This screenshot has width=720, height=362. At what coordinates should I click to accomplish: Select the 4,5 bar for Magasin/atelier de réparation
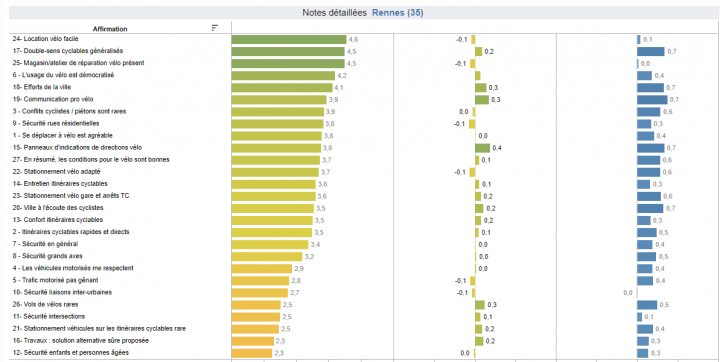tap(288, 63)
